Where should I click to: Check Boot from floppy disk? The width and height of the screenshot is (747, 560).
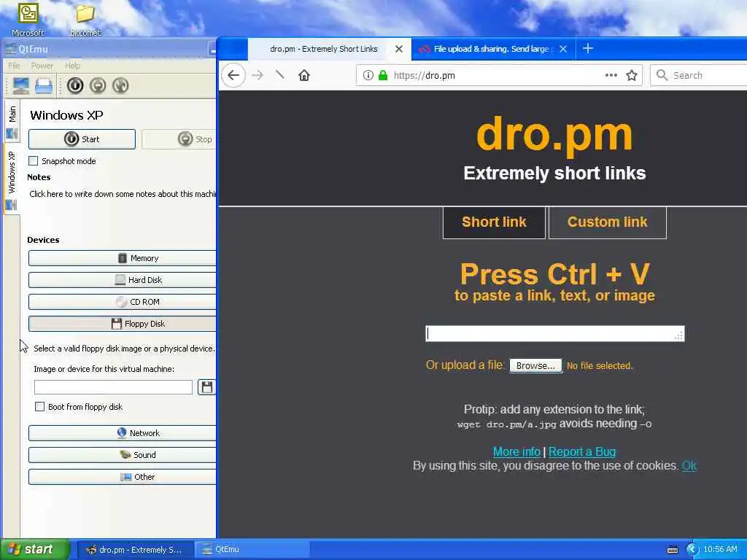coord(40,407)
